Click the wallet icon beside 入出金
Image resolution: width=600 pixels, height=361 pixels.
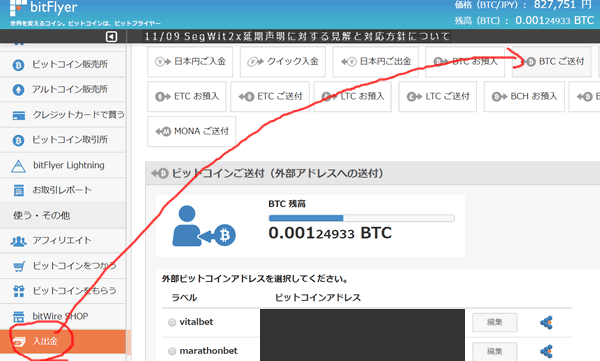click(19, 341)
